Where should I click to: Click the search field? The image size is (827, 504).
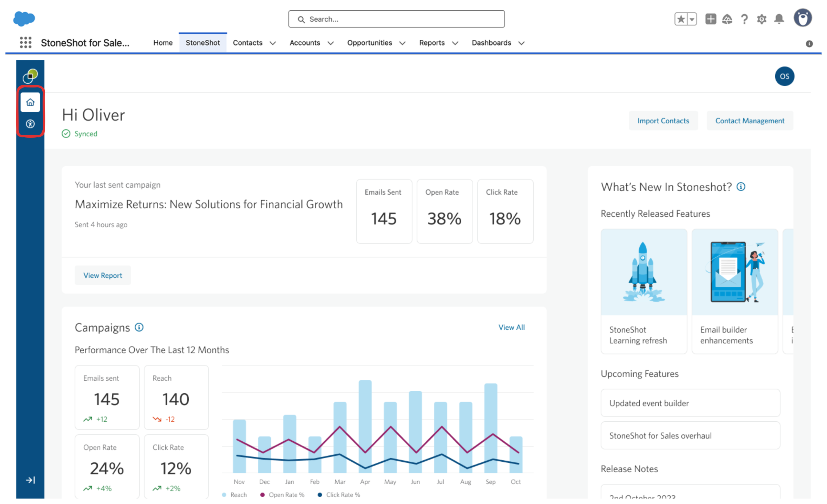coord(396,19)
